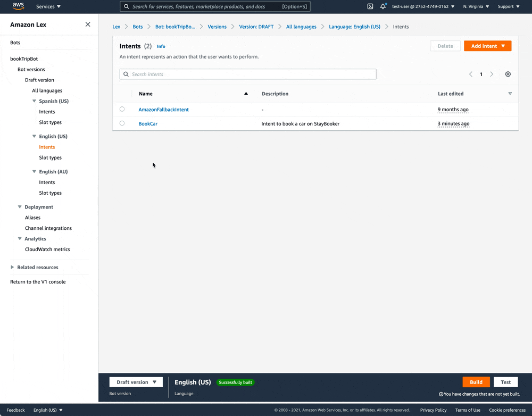532x416 pixels.
Task: Focus the Search intents field
Action: 248,74
